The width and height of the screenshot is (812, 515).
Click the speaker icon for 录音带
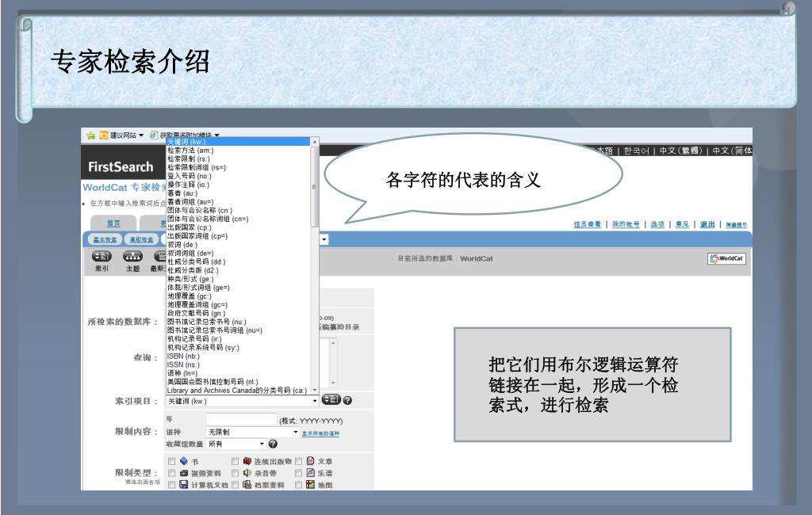[247, 472]
